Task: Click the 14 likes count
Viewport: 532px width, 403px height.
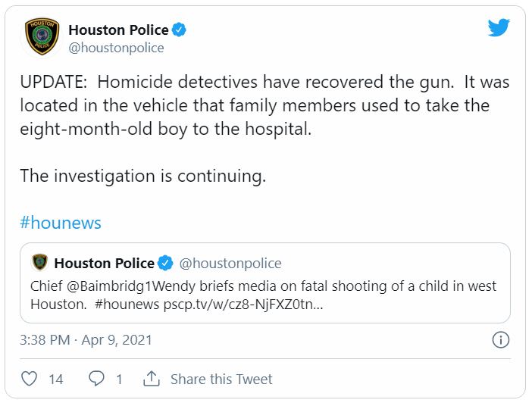Action: click(56, 379)
